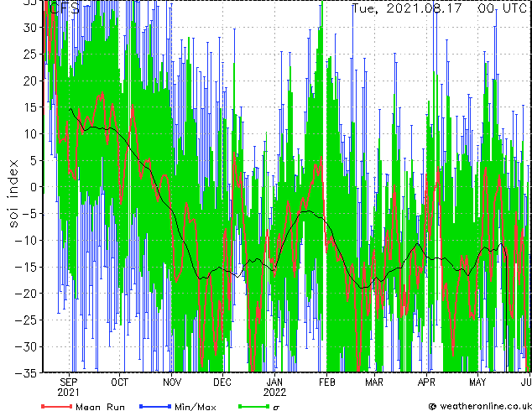
Task: Click the NOV x-axis month label
Action: pos(172,382)
